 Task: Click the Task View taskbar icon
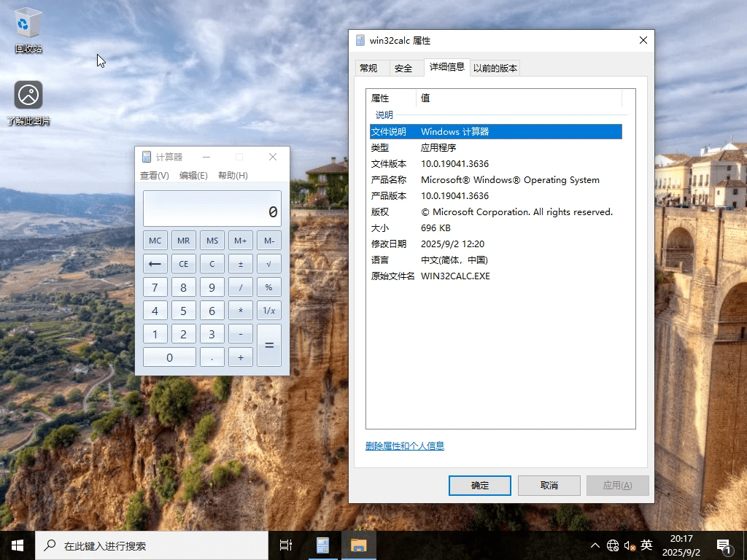click(x=285, y=545)
